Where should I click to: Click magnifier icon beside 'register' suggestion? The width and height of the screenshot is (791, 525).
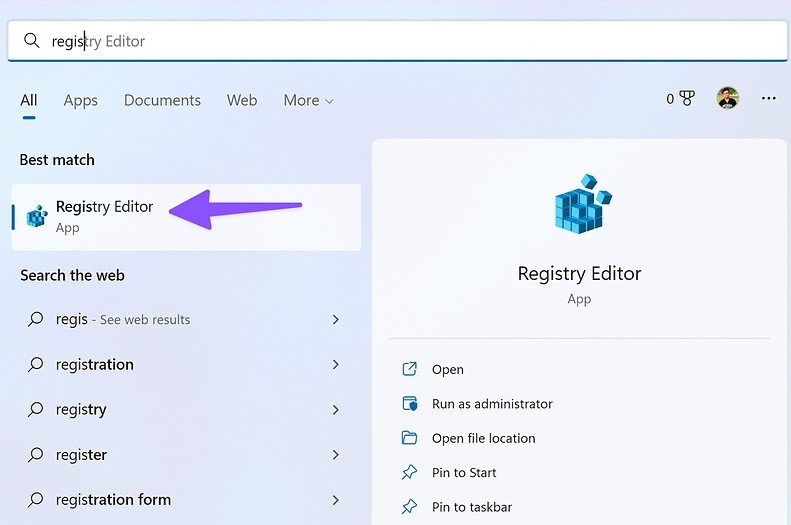click(35, 454)
